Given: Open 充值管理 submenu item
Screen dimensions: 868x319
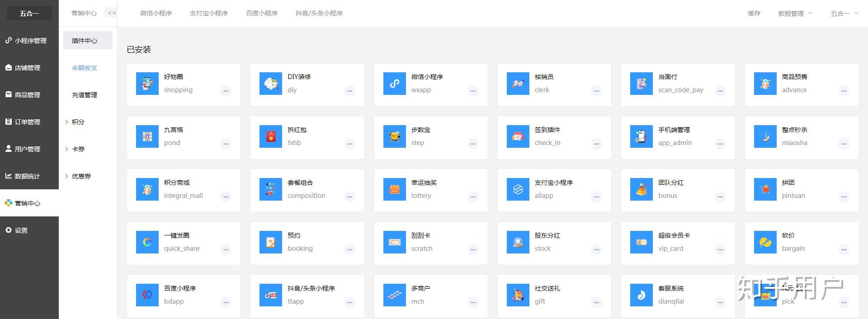Looking at the screenshot, I should pos(88,95).
